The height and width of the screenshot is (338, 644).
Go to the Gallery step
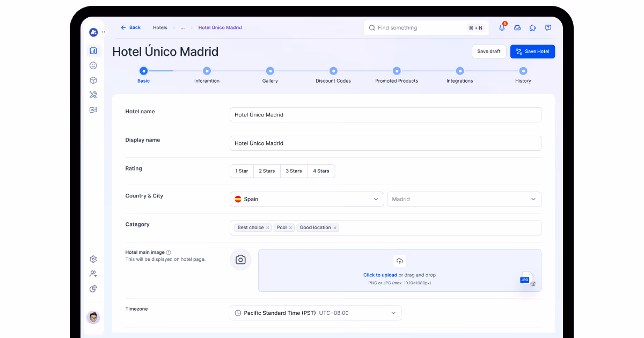(x=270, y=75)
